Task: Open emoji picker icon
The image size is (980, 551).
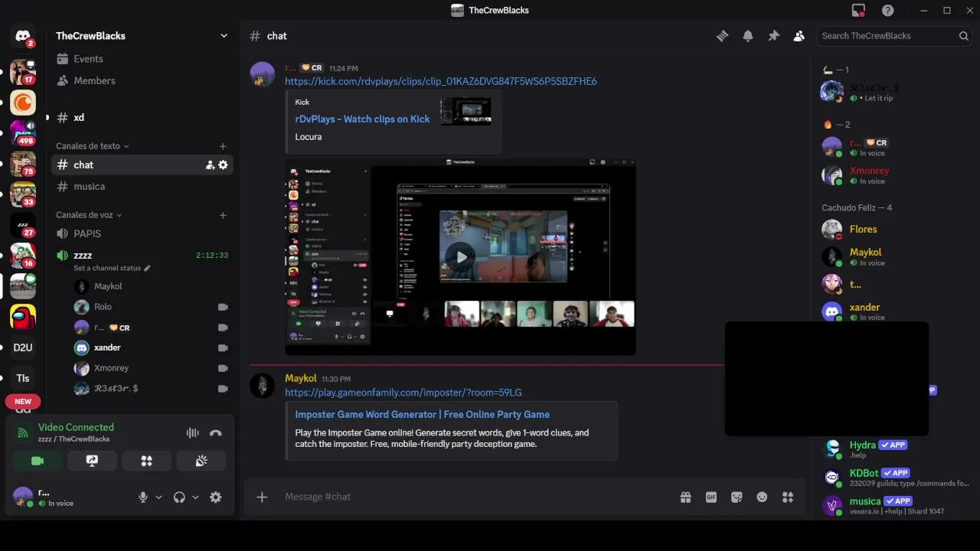Action: coord(762,497)
